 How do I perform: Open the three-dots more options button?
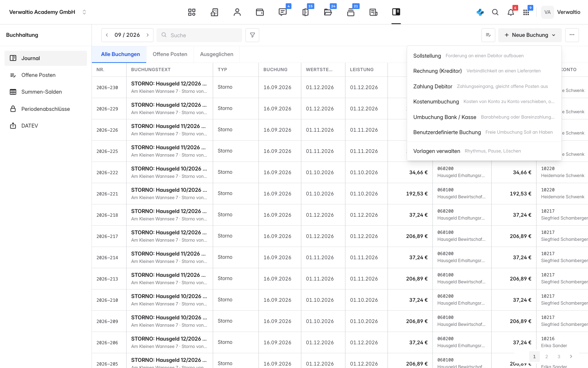tap(572, 35)
